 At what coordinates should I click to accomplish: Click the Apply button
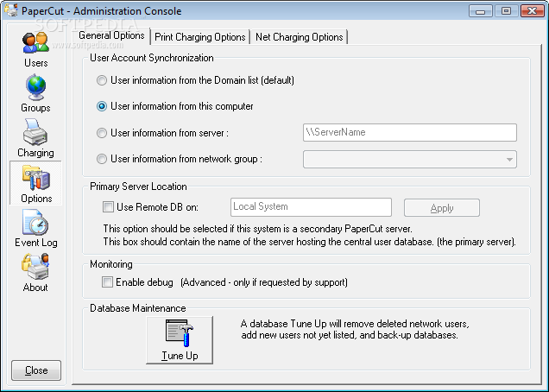click(442, 208)
